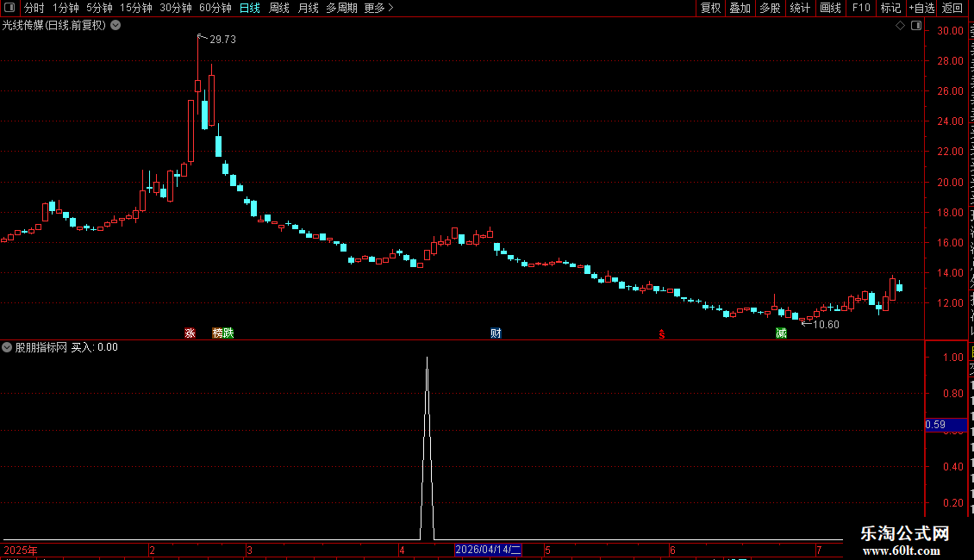Expand the 股朋指标网 indicator dropdown

(7, 347)
